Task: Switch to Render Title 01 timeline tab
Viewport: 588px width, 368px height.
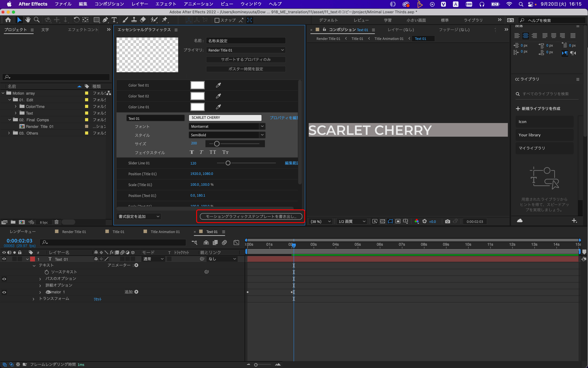Action: [x=74, y=232]
